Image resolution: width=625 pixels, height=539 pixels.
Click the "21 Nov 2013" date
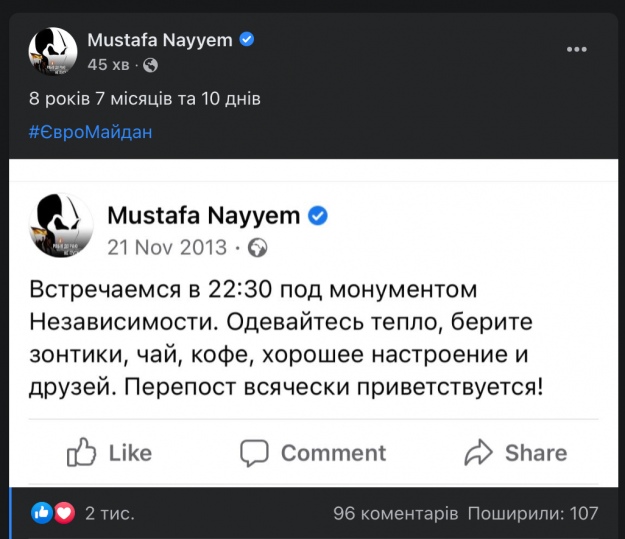click(x=167, y=246)
